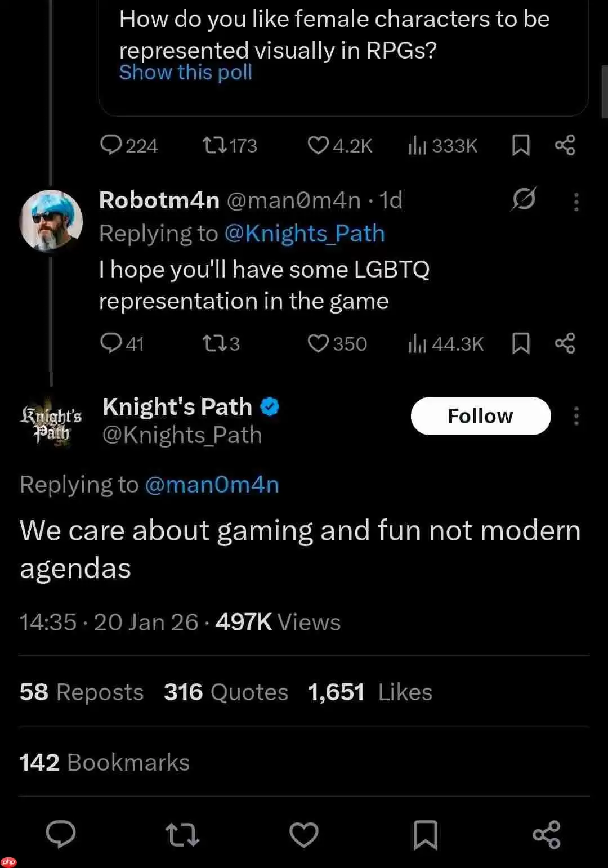The image size is (608, 868).
Task: Click the @man0m4n mention link
Action: (212, 485)
